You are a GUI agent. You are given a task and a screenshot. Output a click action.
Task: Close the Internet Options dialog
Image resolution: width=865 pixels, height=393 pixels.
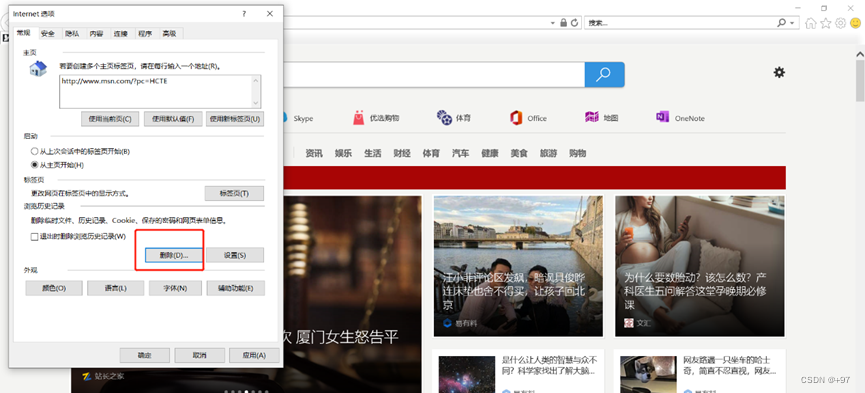(x=270, y=14)
